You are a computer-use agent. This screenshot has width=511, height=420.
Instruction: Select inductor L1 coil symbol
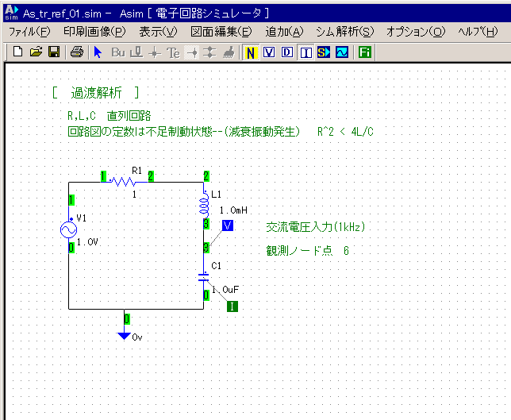205,204
